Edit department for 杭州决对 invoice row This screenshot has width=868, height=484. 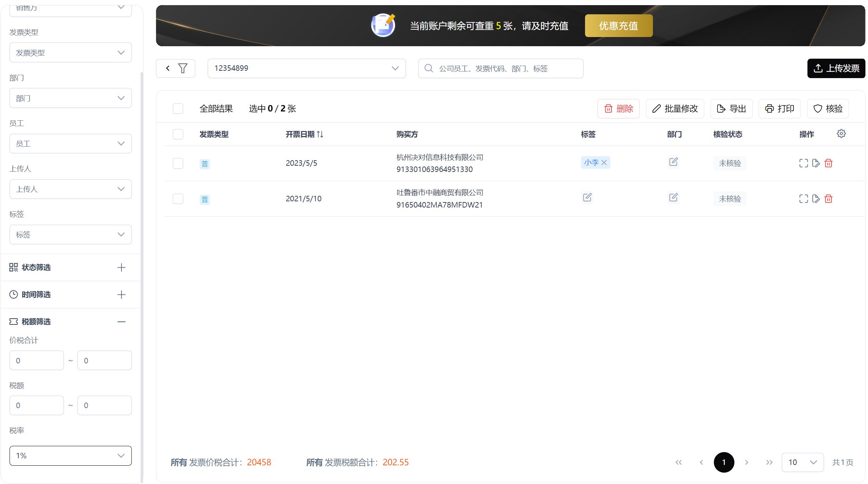pyautogui.click(x=673, y=162)
